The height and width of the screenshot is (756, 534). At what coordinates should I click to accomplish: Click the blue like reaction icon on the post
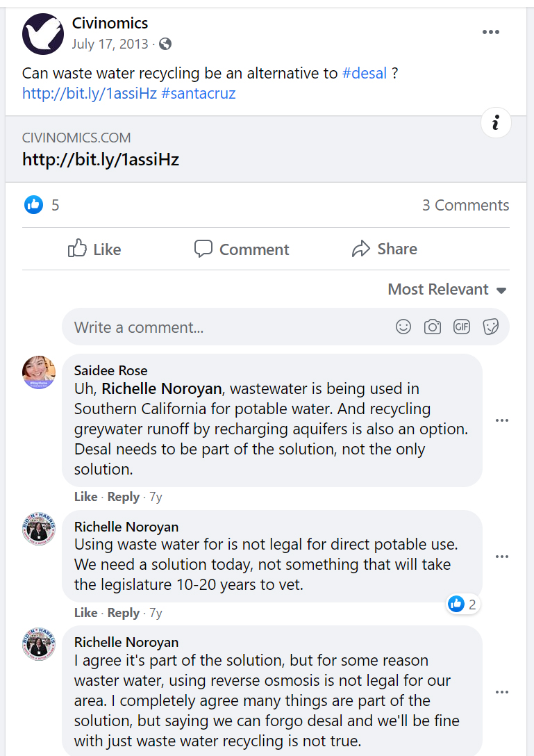click(33, 205)
